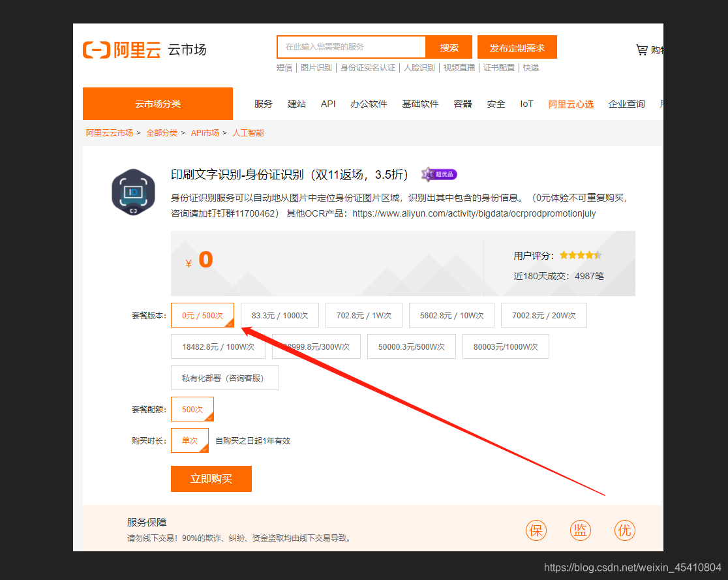Open the 云市场分类 category menu

click(158, 104)
